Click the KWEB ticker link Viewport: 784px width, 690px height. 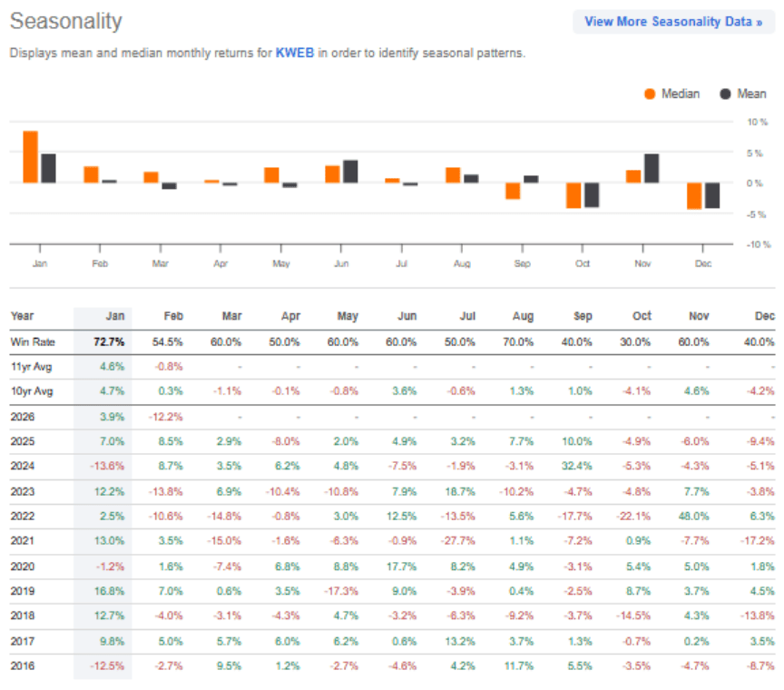point(295,53)
